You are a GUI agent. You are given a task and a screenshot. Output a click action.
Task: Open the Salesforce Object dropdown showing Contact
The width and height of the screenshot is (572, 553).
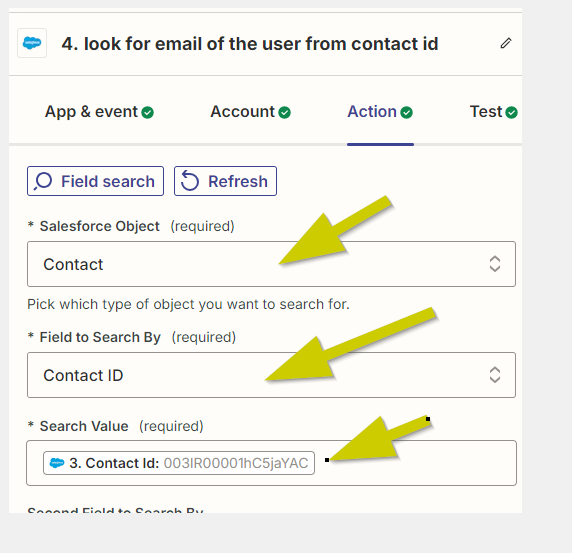271,264
